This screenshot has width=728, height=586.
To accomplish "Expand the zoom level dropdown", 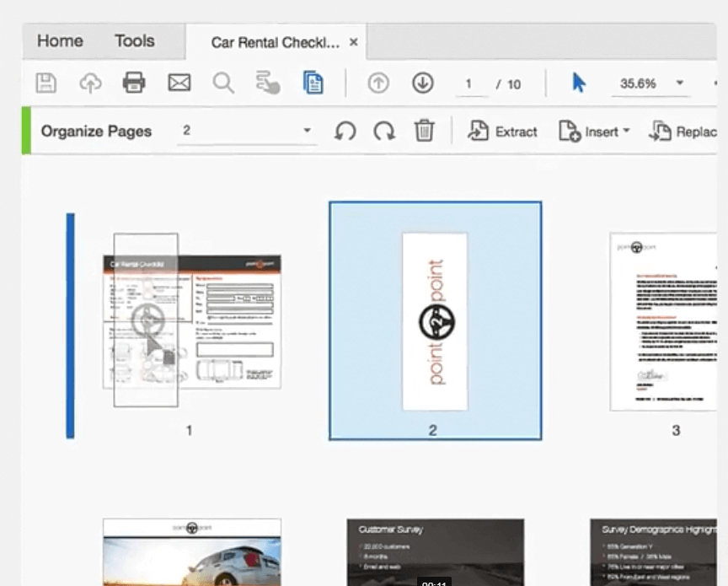I will [x=679, y=83].
